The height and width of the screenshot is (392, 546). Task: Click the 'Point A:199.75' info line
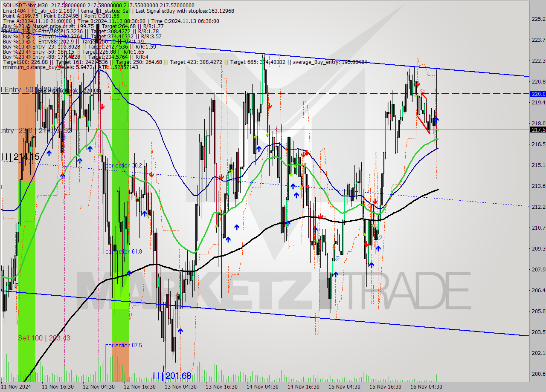click(61, 16)
